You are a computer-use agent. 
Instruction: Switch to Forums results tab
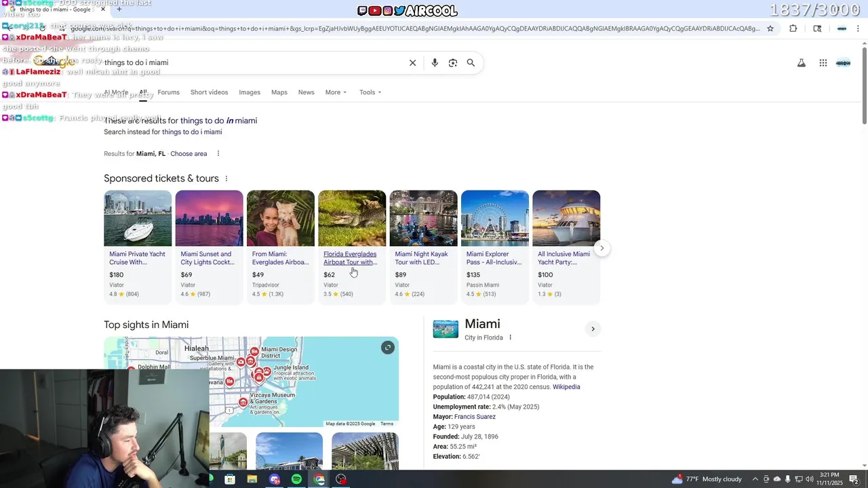point(168,92)
